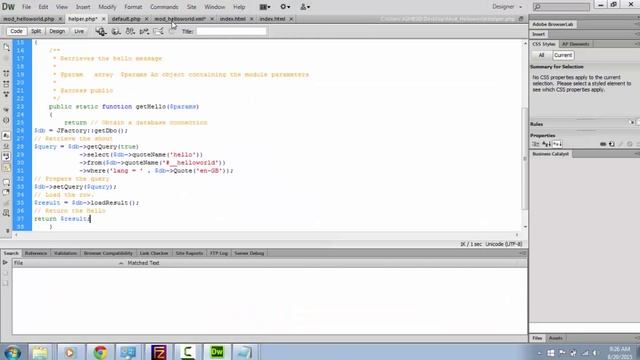
Task: Click the Open Documents icon in coding toolbar
Action: (x=6, y=47)
